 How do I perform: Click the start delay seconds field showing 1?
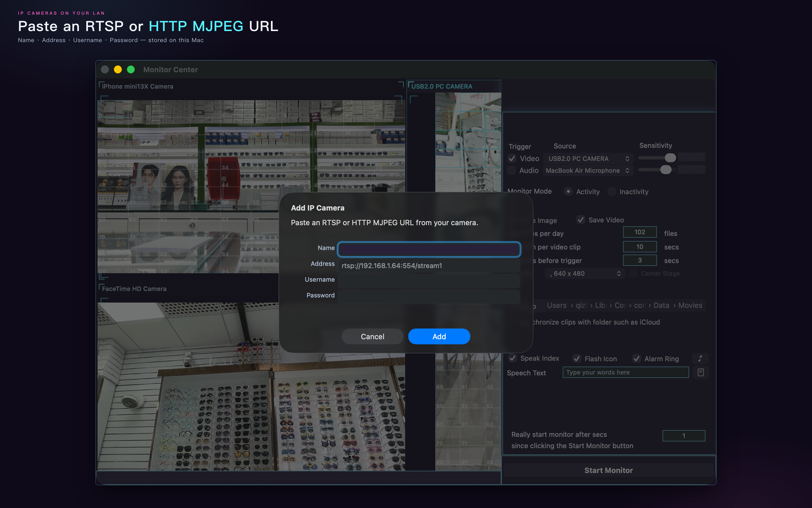[683, 436]
